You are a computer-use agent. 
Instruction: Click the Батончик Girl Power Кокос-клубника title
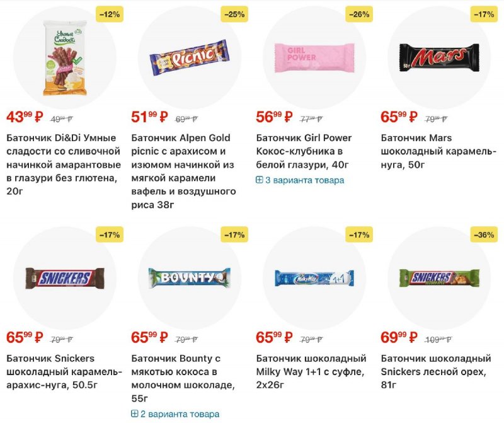(304, 151)
